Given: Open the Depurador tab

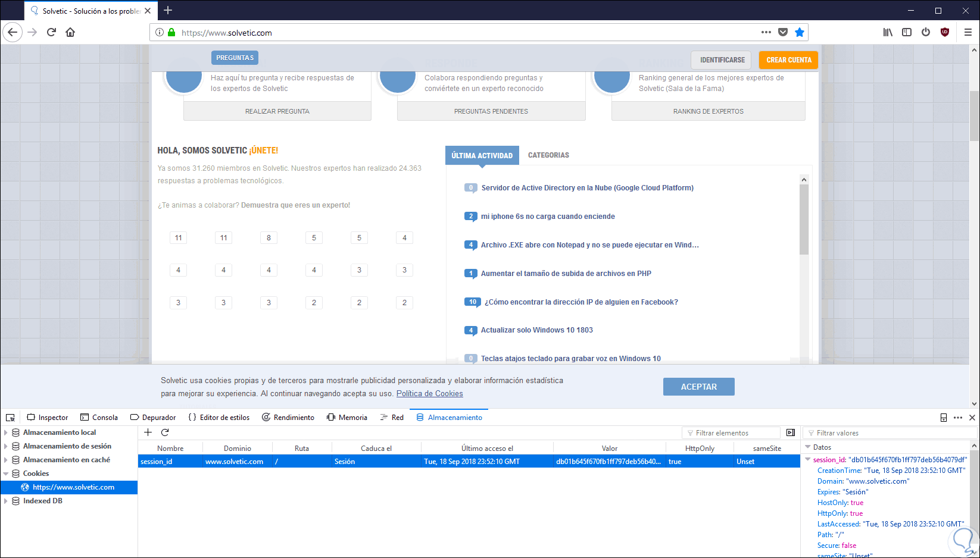Looking at the screenshot, I should click(x=153, y=418).
